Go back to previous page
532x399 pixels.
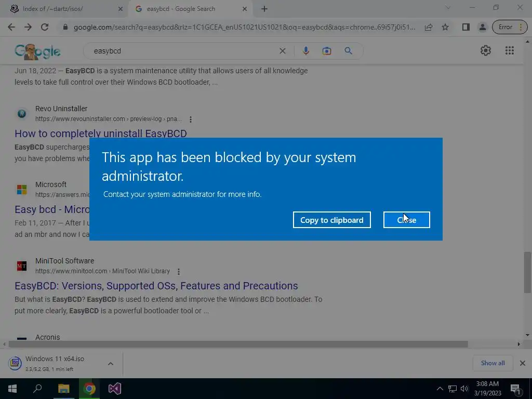(11, 27)
